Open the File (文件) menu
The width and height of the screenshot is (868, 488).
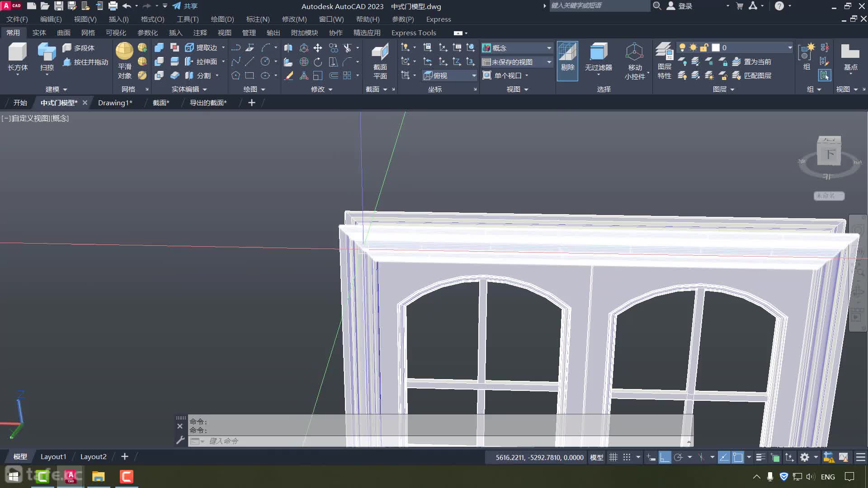click(x=17, y=19)
